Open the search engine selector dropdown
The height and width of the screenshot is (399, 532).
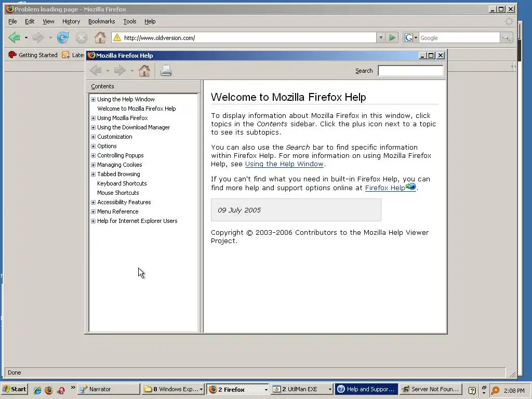tap(410, 37)
